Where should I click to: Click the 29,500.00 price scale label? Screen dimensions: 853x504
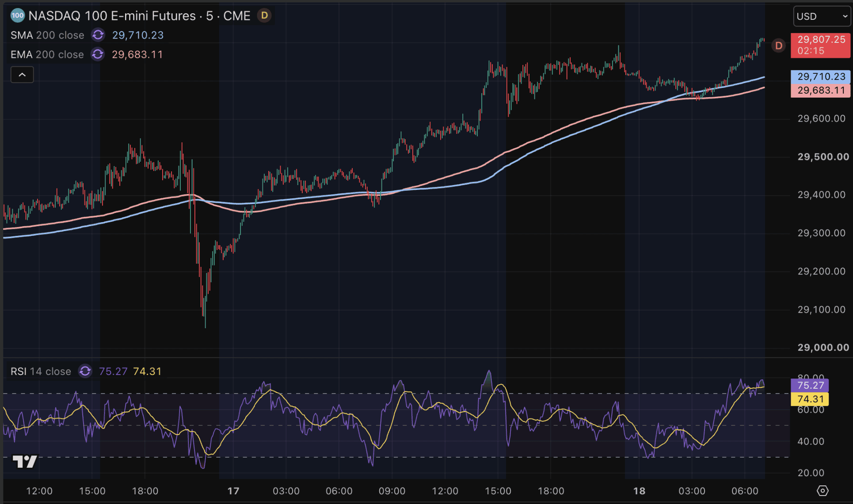823,157
